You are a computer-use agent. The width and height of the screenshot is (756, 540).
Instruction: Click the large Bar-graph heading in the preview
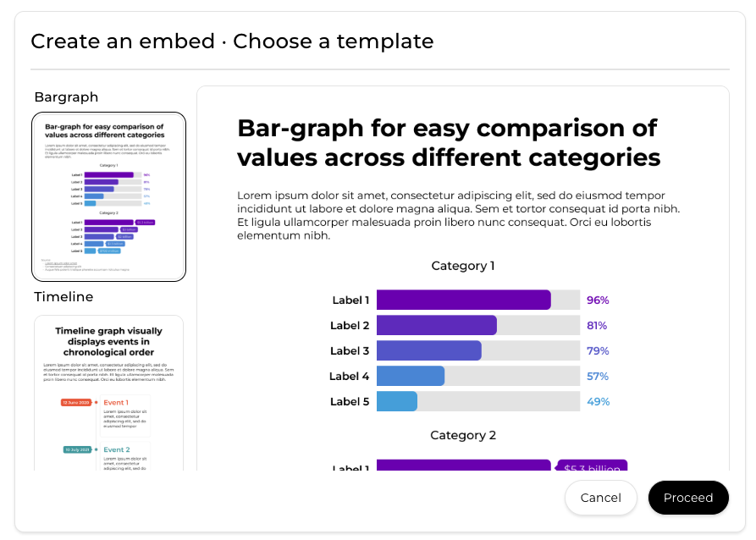point(448,142)
